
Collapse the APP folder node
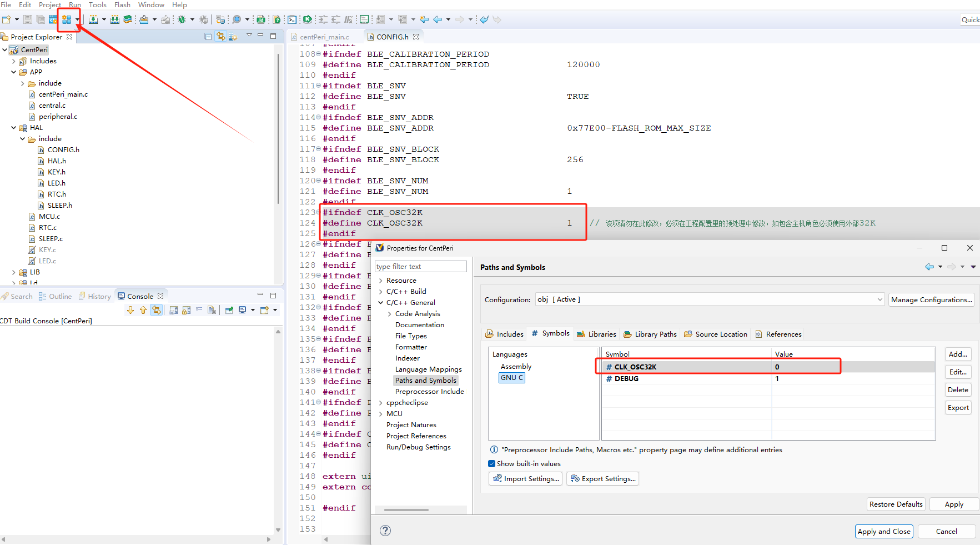pos(14,72)
